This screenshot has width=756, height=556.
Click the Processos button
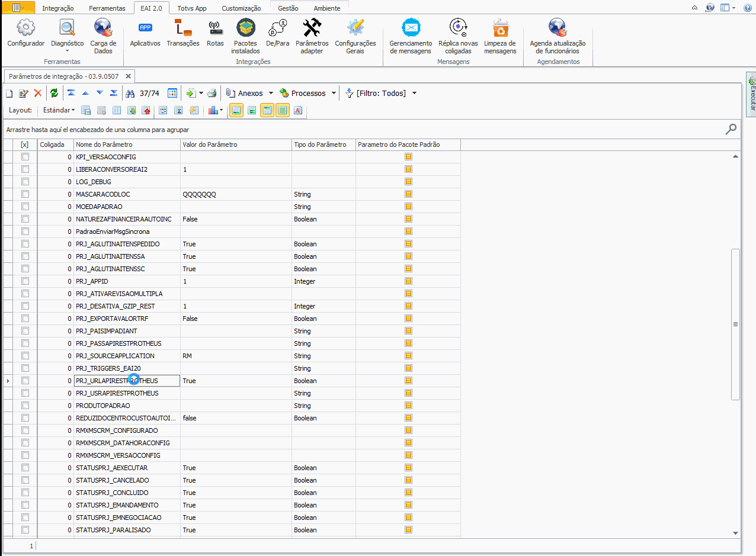(303, 93)
